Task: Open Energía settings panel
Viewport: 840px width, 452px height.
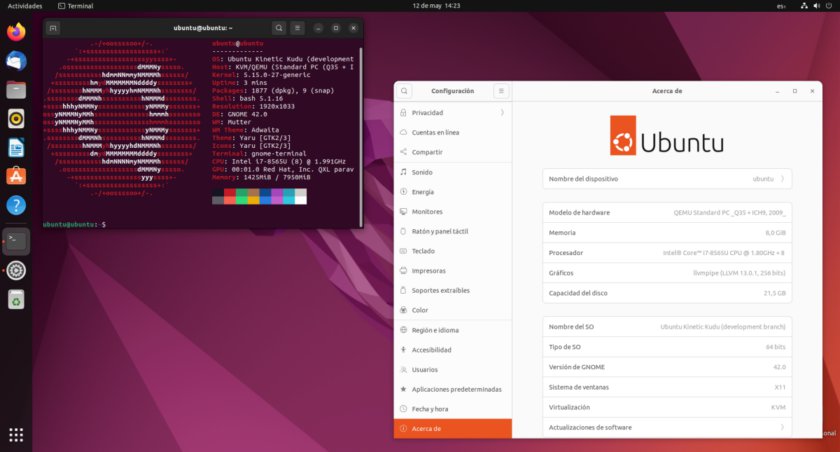Action: (x=453, y=192)
